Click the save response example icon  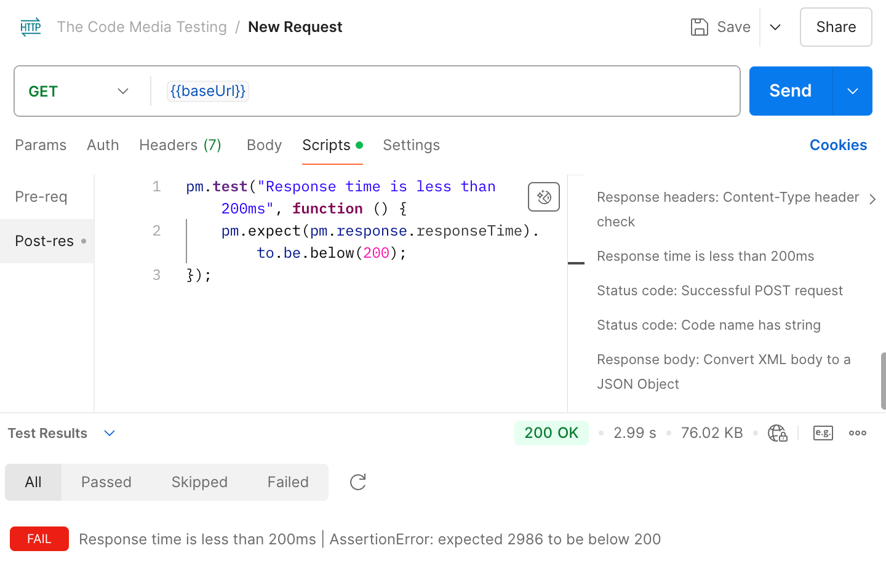pyautogui.click(x=823, y=433)
